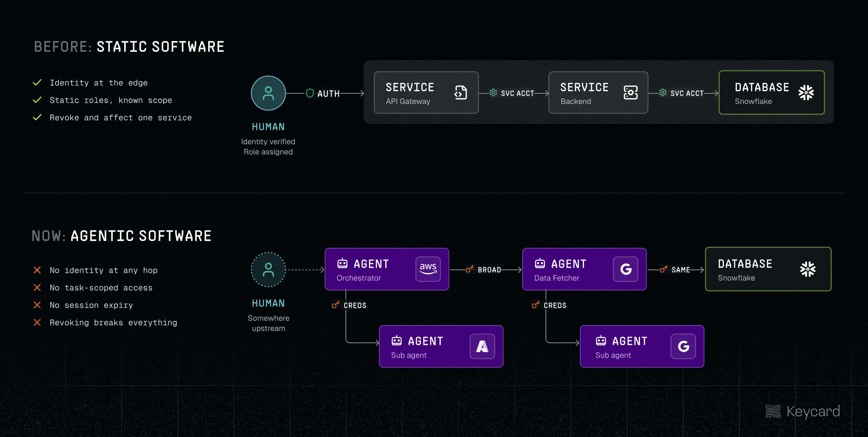The image size is (868, 437).
Task: Click the AWS logo in the Orchestrator agent
Action: 428,269
